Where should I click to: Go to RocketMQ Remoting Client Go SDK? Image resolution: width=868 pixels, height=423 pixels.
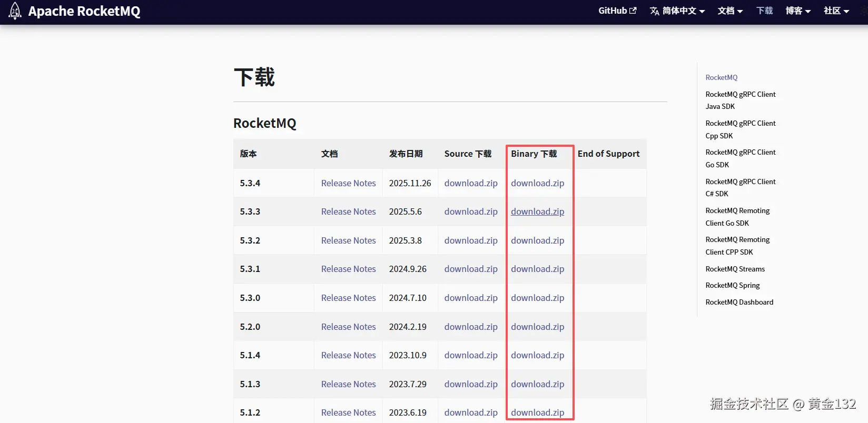click(737, 217)
